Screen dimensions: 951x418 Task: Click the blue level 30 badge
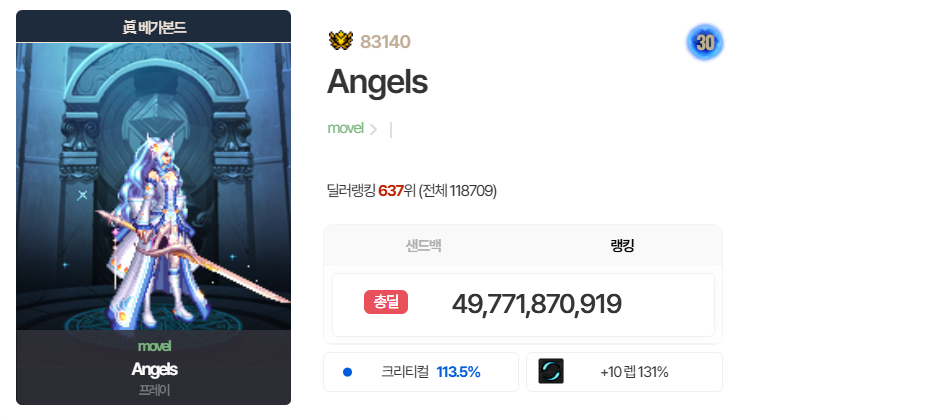(705, 42)
